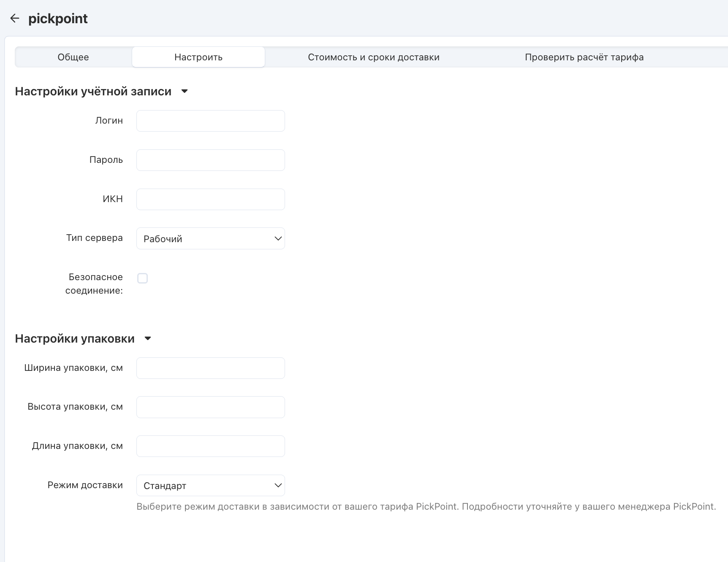728x562 pixels.
Task: Collapse the Настройки упаковки section arrow
Action: [x=148, y=339]
